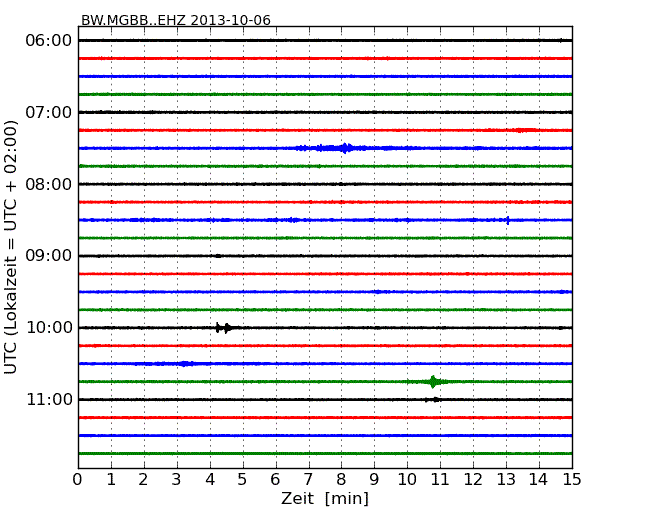Click x-axis tick label 10
The image size is (650, 520).
(407, 479)
